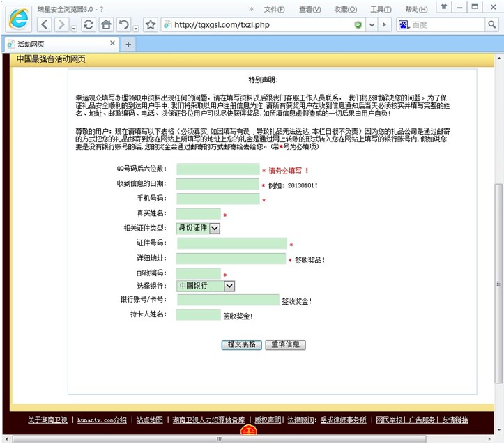Click the QQ号码后六位数 input field

click(218, 169)
